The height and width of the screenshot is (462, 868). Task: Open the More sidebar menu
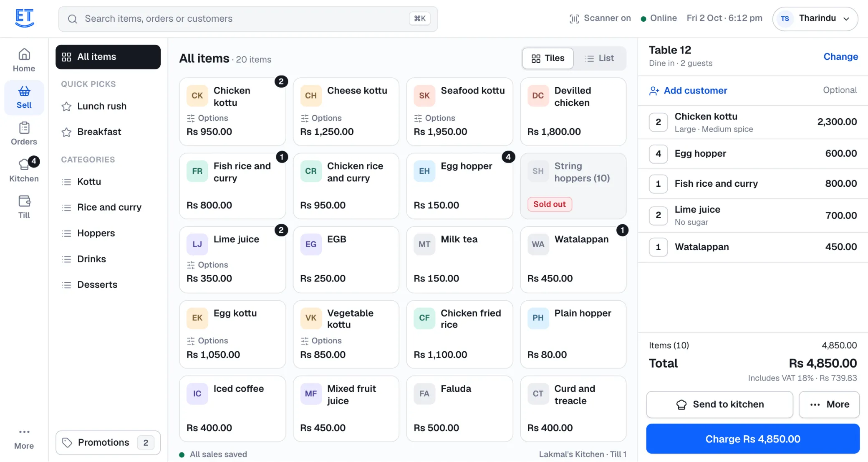24,438
